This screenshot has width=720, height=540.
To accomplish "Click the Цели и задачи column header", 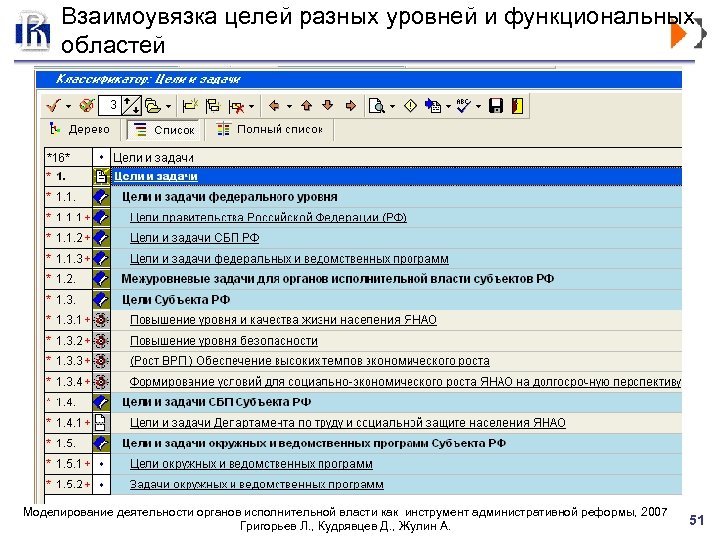I will pos(396,158).
